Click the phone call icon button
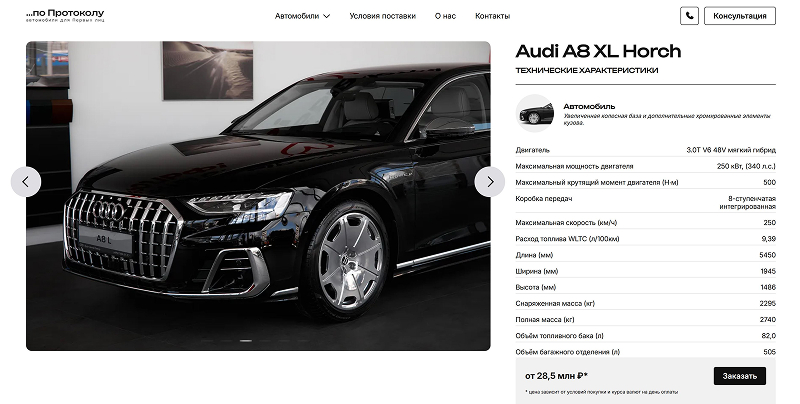Image resolution: width=800 pixels, height=404 pixels. pos(689,16)
